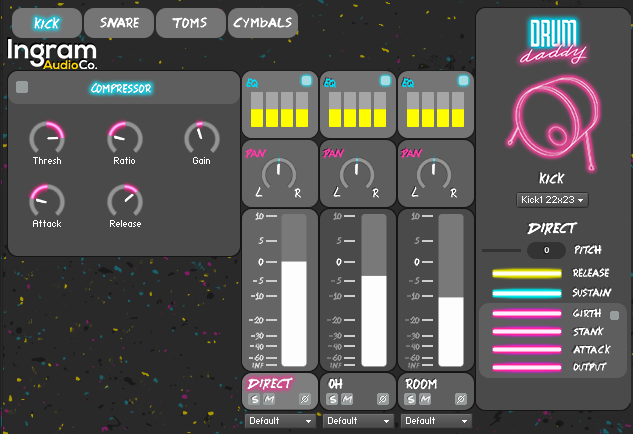Viewport: 633px width, 434px height.
Task: Switch to the KICK tab
Action: tap(47, 23)
